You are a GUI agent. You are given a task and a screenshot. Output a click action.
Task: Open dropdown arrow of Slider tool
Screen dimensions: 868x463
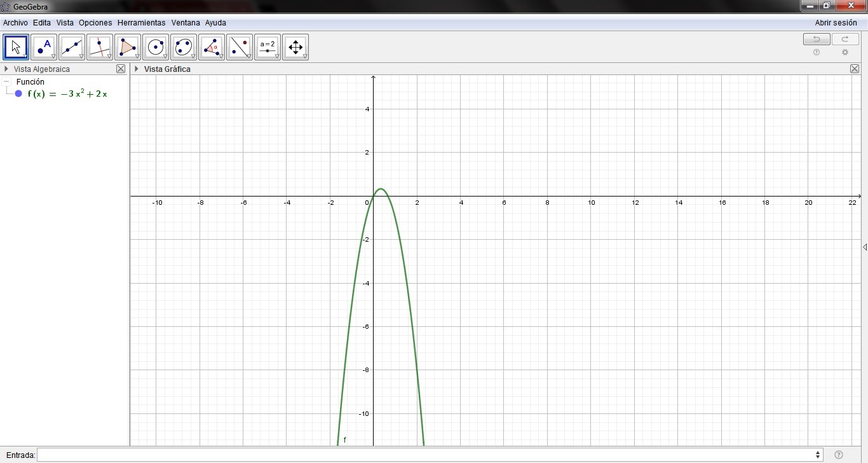[277, 57]
